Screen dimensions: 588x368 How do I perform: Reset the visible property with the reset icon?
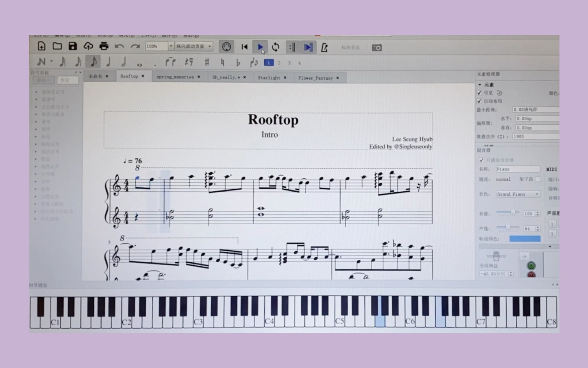(500, 93)
